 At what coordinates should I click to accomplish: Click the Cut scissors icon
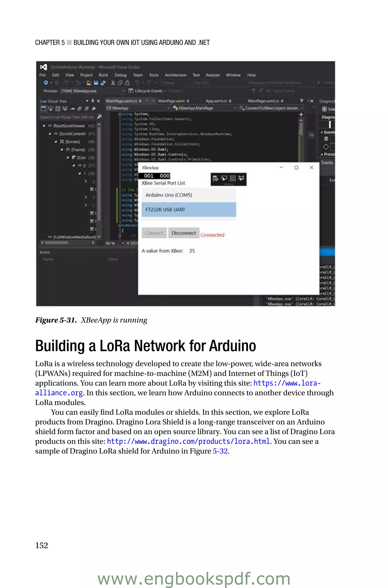tap(113, 83)
